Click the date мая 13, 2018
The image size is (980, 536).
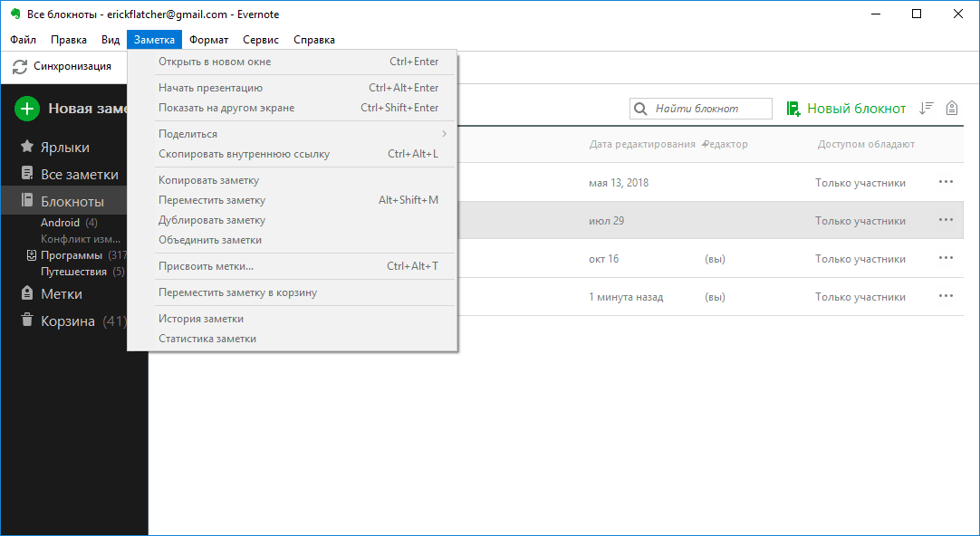click(x=619, y=183)
